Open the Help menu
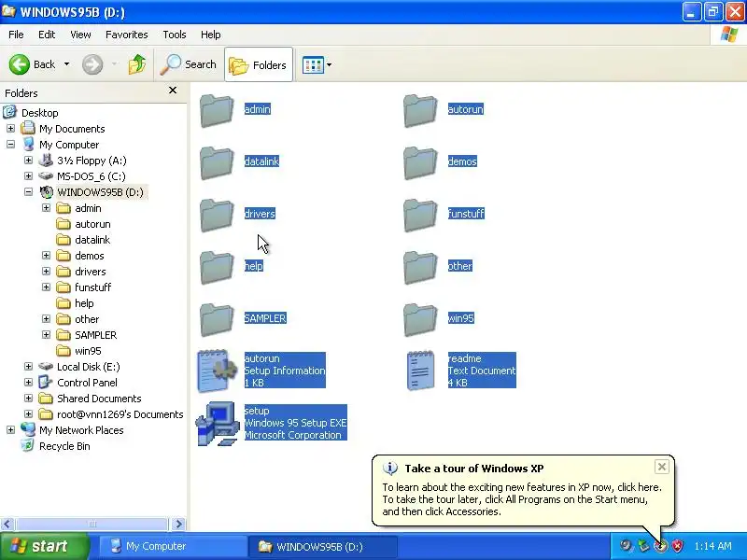Viewport: 747px width, 560px height. [x=211, y=35]
